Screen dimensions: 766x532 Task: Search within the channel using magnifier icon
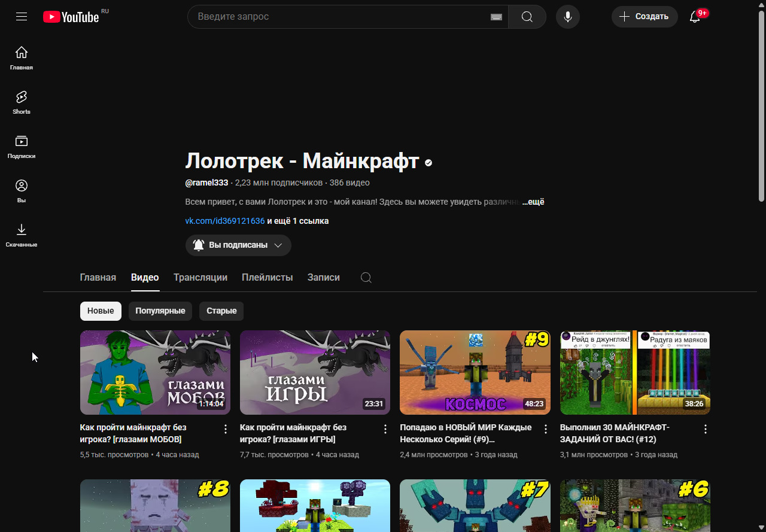coord(366,278)
